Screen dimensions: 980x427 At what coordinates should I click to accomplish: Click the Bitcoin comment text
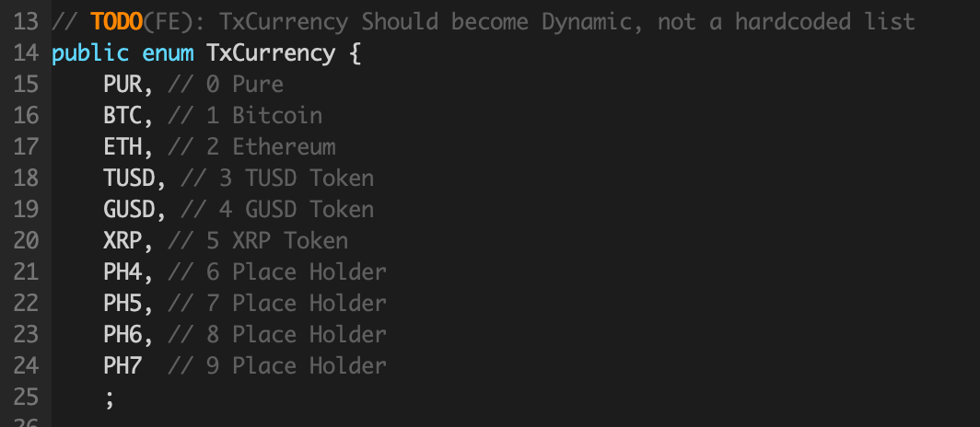coord(277,116)
